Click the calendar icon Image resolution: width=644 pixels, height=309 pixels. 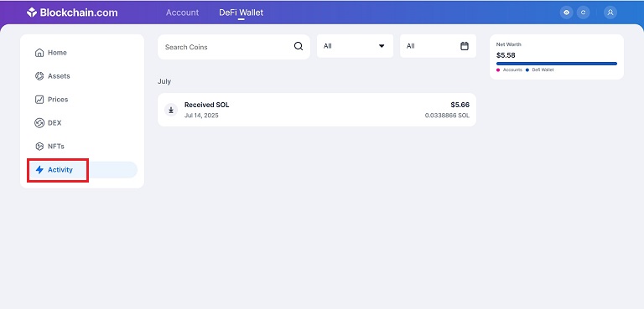(465, 46)
